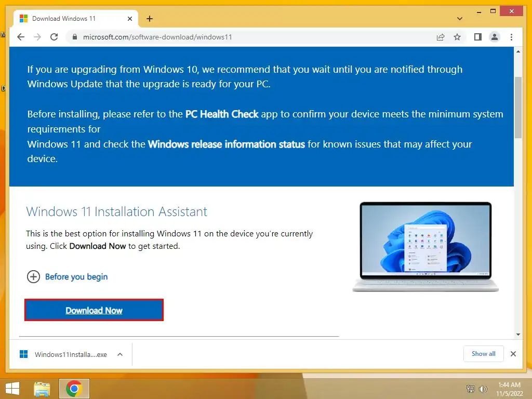Open the PC Health Check link

pos(222,114)
